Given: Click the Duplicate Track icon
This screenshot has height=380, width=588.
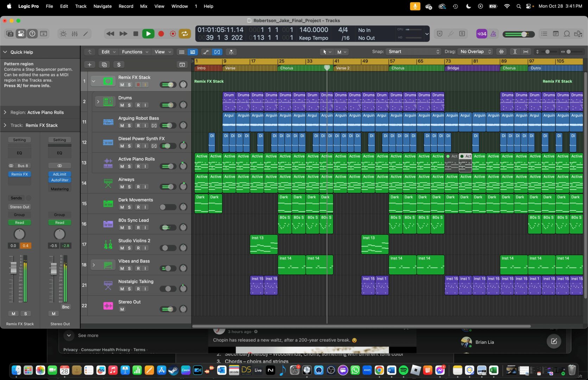Looking at the screenshot, I should tap(104, 65).
